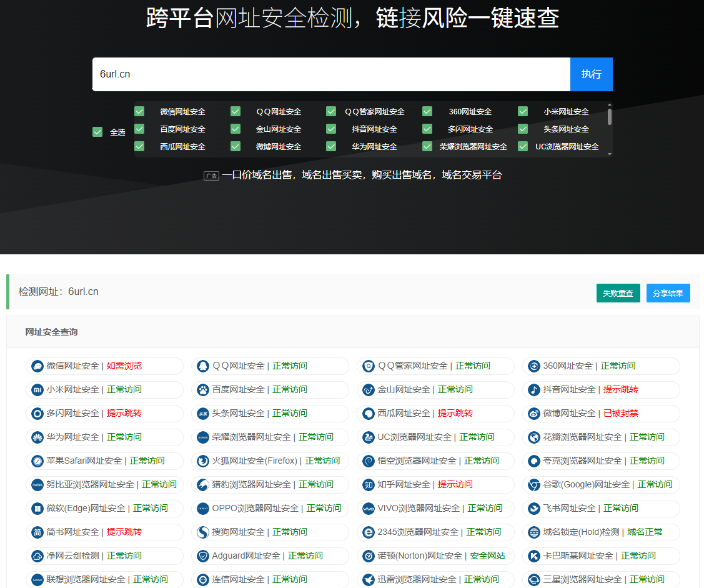Click the 如需浏览 status for 微信
The width and height of the screenshot is (704, 588).
point(124,366)
